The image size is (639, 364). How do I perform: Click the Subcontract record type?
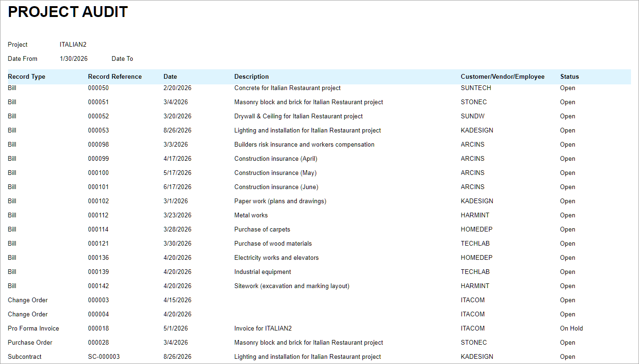[25, 356]
